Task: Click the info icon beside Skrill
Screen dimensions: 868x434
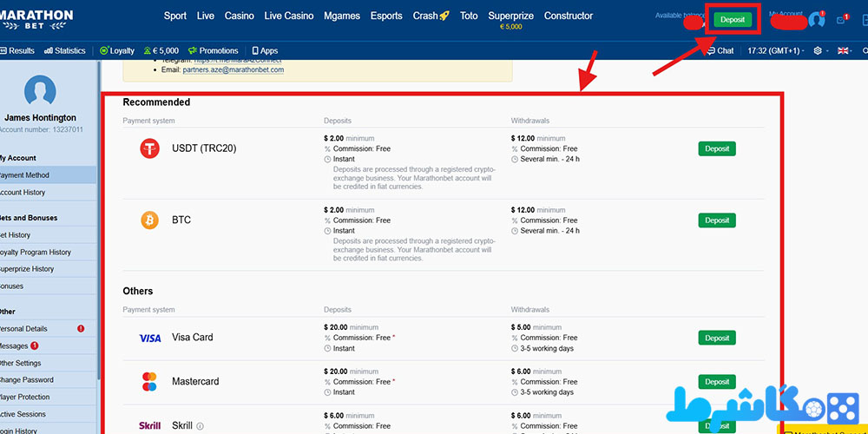Action: [200, 426]
